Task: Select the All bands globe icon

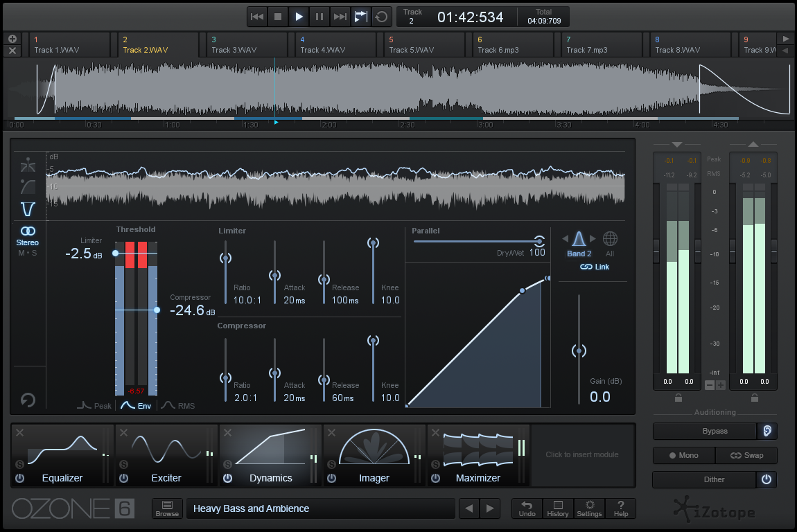Action: 610,240
